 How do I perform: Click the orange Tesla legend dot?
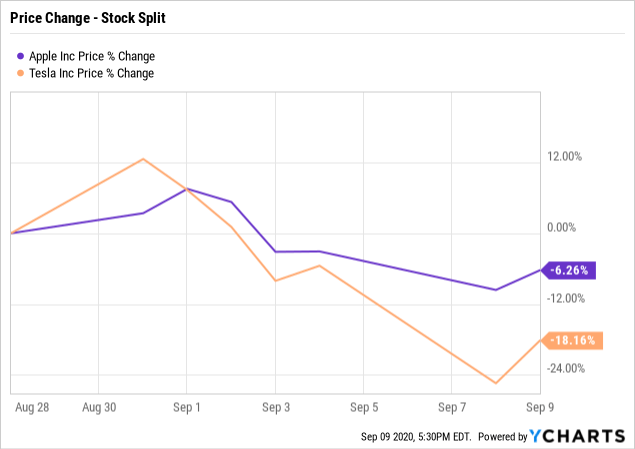click(x=20, y=73)
